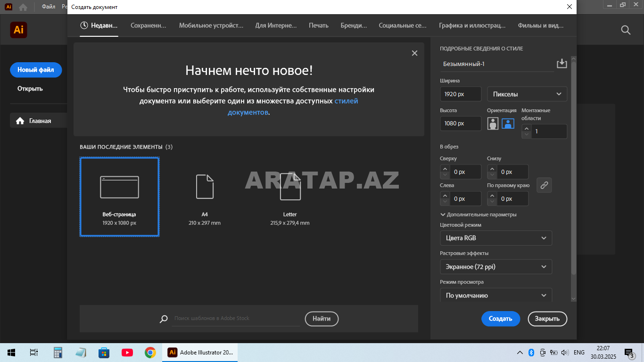Open Calculator from the taskbar
Screen dimensions: 644x362
(58, 353)
